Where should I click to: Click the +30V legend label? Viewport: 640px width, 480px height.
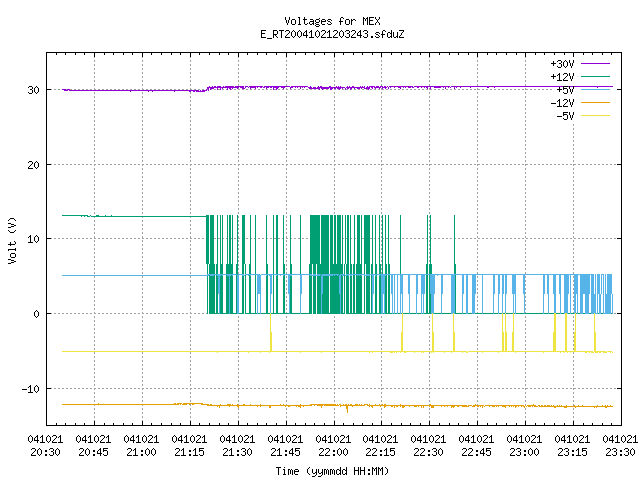562,64
